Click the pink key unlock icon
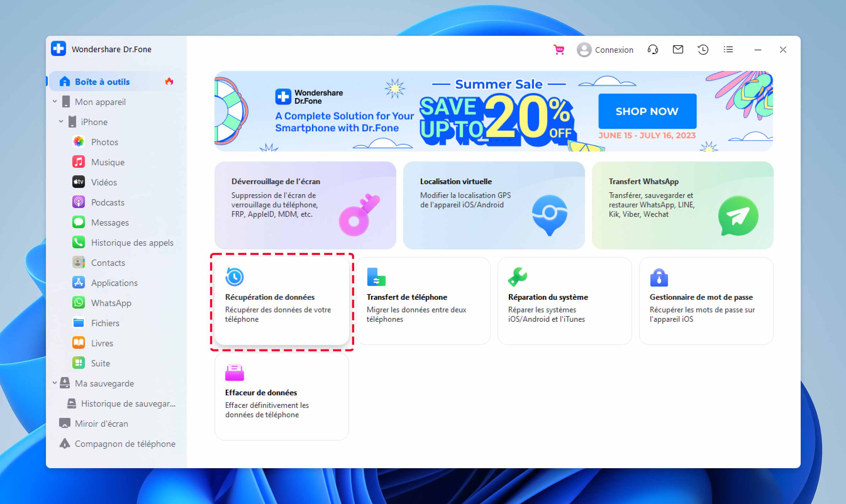 pos(359,215)
